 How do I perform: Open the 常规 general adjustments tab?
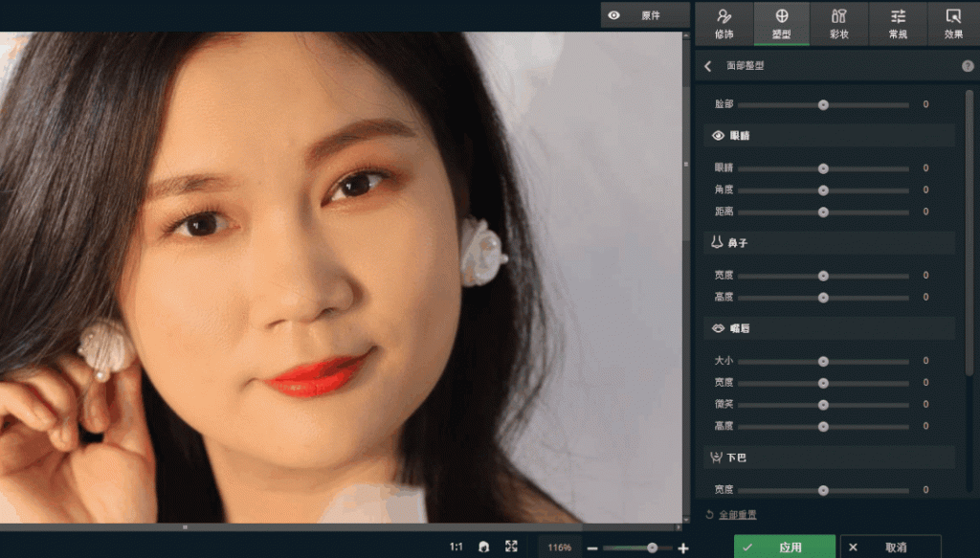coord(898,23)
